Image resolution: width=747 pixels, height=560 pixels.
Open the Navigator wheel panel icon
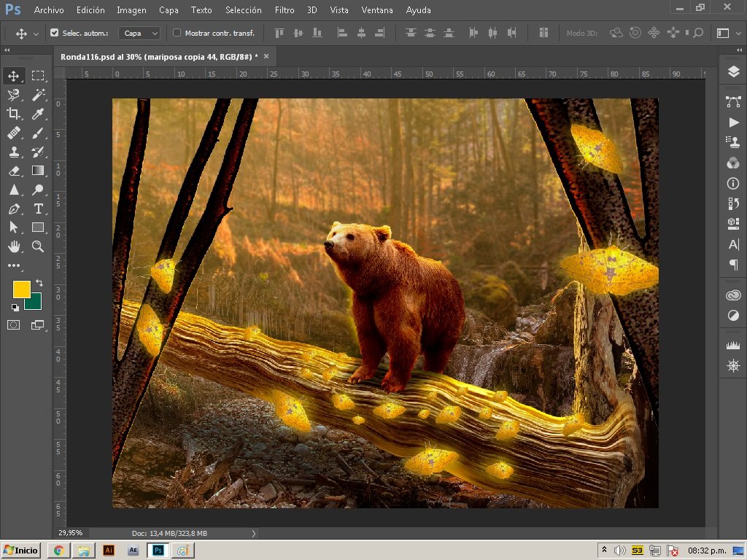[x=734, y=366]
